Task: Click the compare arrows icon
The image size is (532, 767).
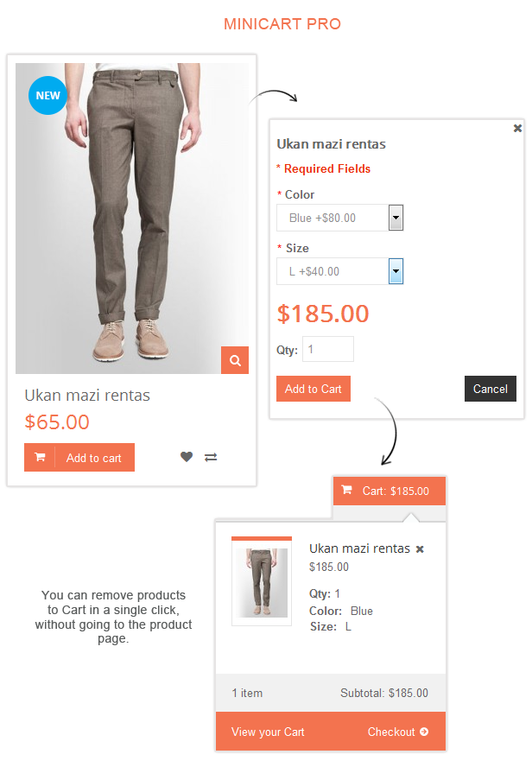Action: [x=211, y=458]
